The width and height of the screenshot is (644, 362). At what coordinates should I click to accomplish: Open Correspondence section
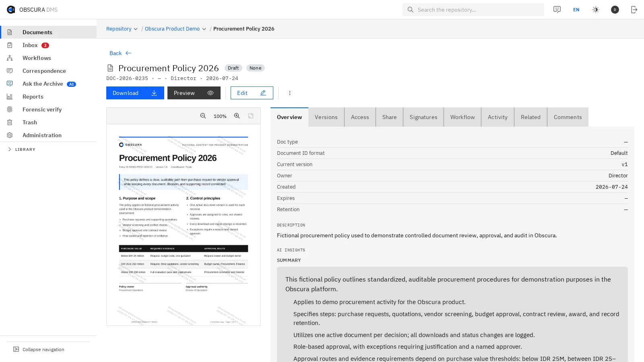point(48,71)
